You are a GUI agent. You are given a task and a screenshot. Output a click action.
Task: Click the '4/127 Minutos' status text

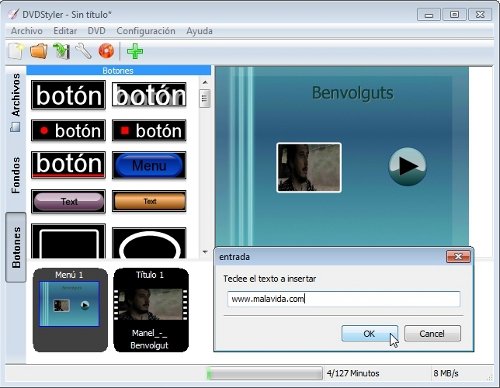[x=353, y=373]
